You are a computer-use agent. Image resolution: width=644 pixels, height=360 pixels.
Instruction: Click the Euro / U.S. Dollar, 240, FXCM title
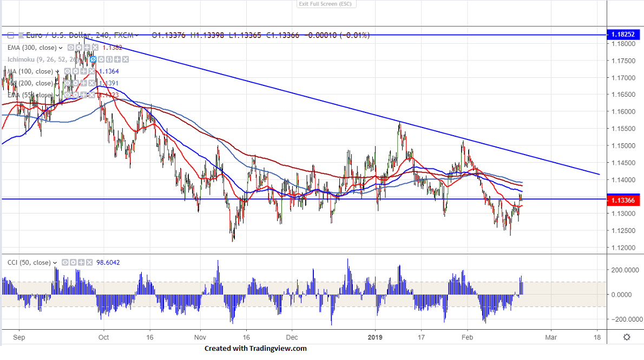80,35
